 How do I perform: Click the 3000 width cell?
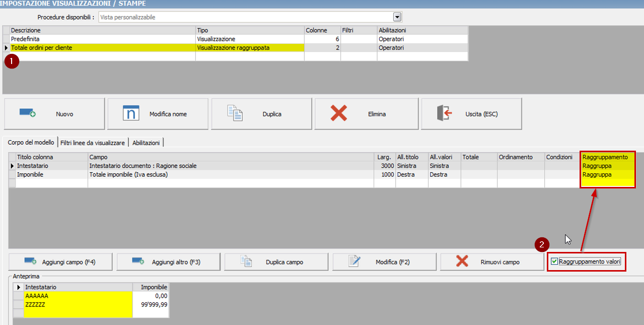385,166
